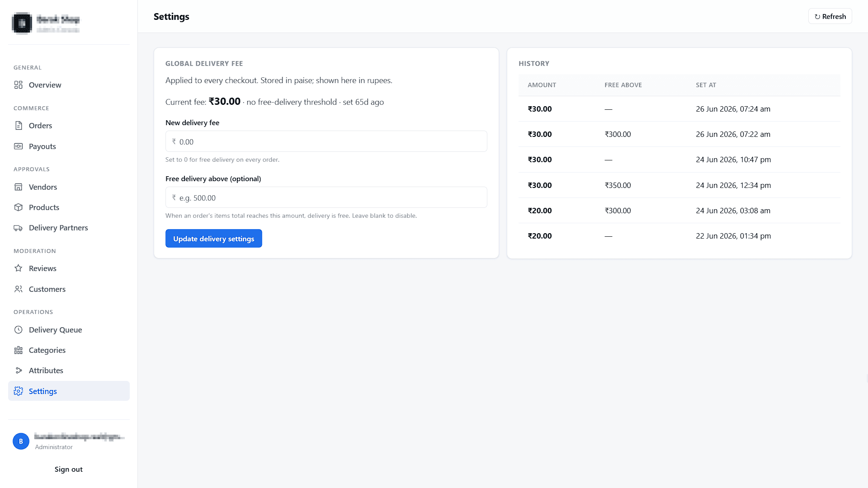Select history row dated 22 Jun 2026, 01:34 pm
Viewport: 868px width, 488px height.
679,236
